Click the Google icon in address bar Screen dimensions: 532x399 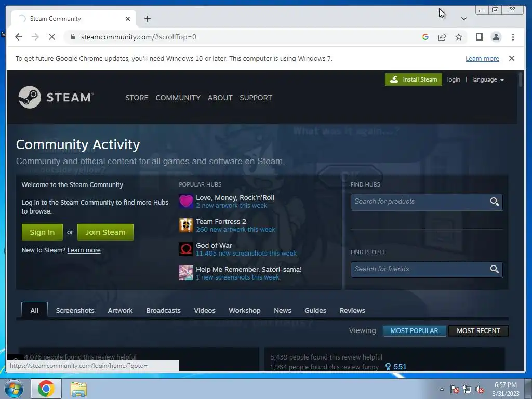[x=425, y=37]
